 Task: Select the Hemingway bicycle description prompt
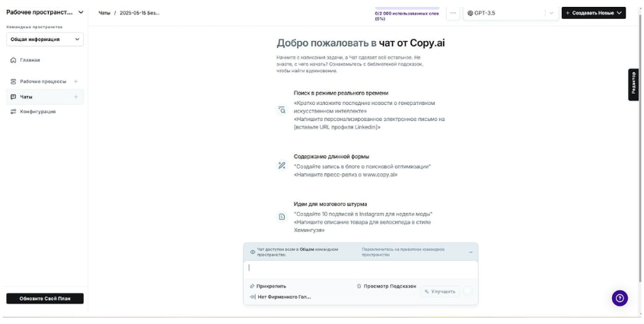tap(362, 226)
